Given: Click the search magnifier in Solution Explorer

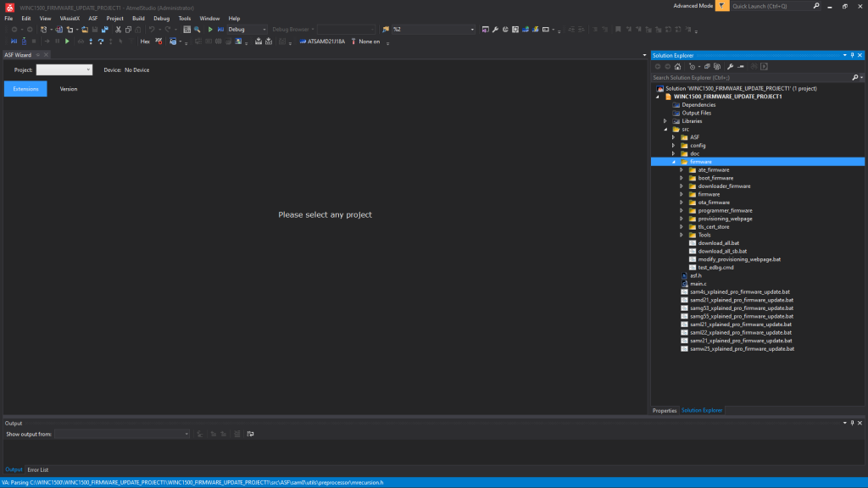Looking at the screenshot, I should [x=855, y=77].
